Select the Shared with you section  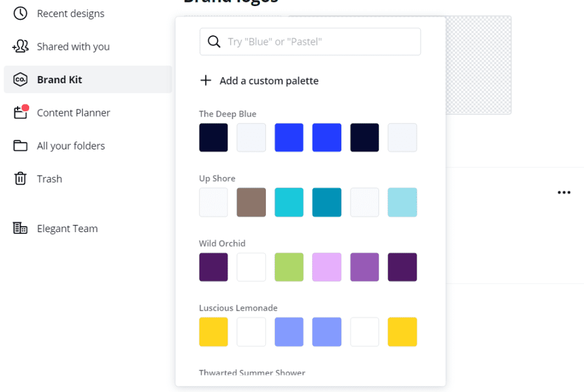point(73,46)
